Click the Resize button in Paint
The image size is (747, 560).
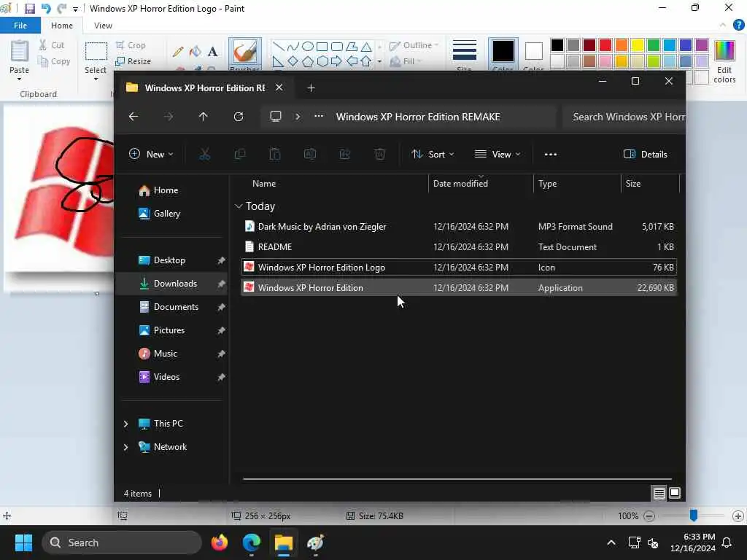point(133,61)
